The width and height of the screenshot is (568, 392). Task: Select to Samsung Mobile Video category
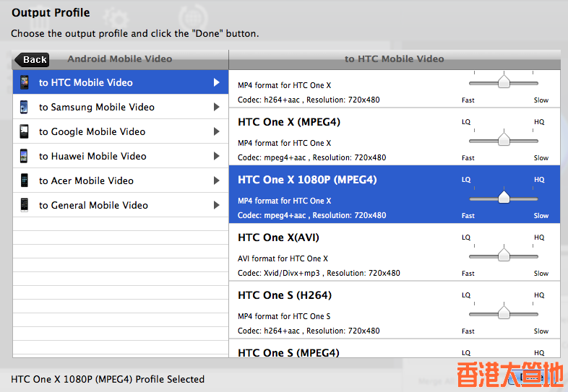pos(121,107)
